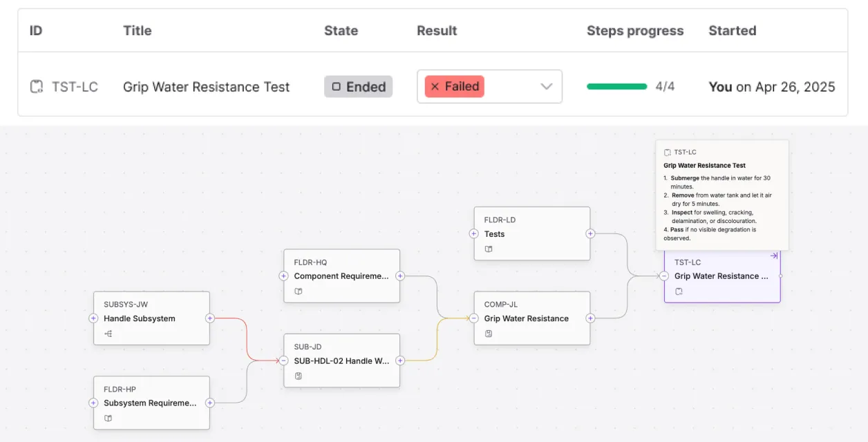
Task: Click the TST-LC ID text in table row
Action: click(75, 87)
